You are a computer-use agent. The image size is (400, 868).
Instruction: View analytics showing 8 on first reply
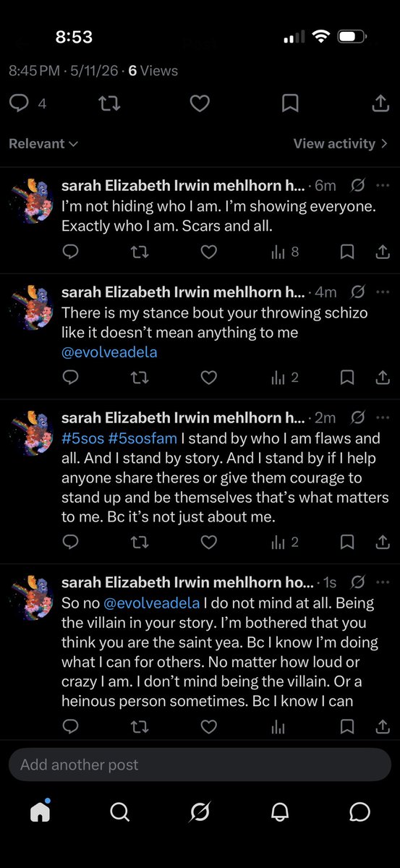[x=284, y=252]
